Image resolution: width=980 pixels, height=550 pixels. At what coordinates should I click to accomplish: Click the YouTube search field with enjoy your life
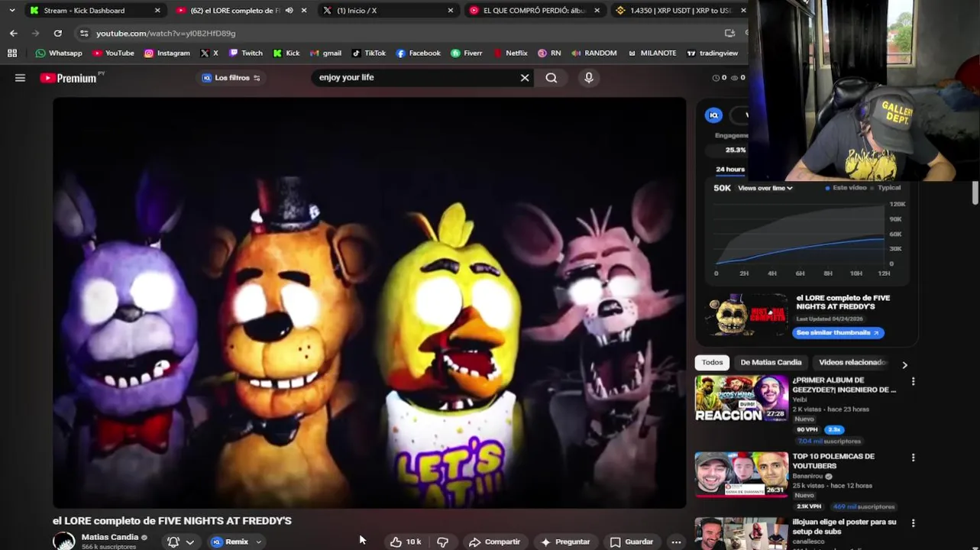coord(416,78)
